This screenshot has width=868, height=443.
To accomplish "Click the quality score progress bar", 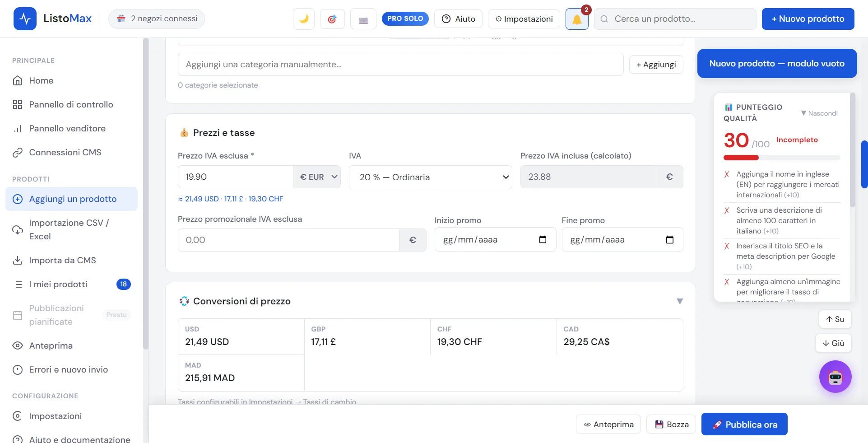I will pos(782,158).
